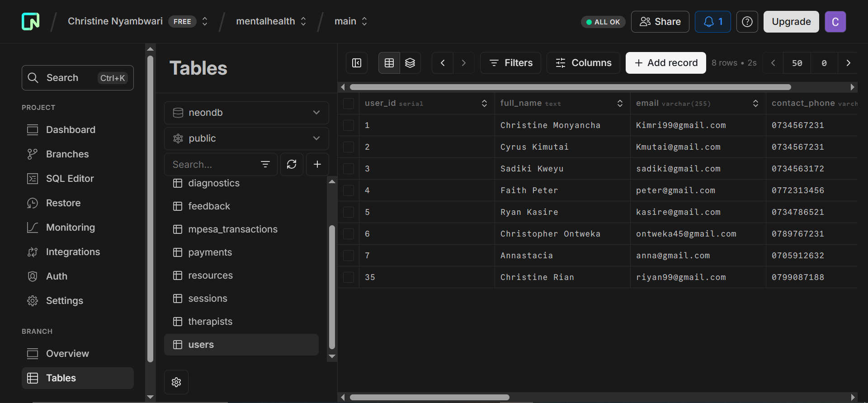Open Filters for the table
The height and width of the screenshot is (403, 868).
coord(510,63)
